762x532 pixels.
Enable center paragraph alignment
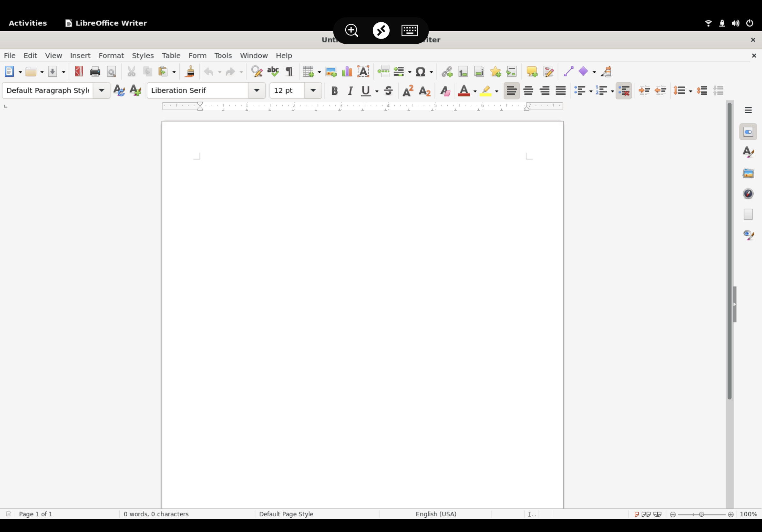528,91
